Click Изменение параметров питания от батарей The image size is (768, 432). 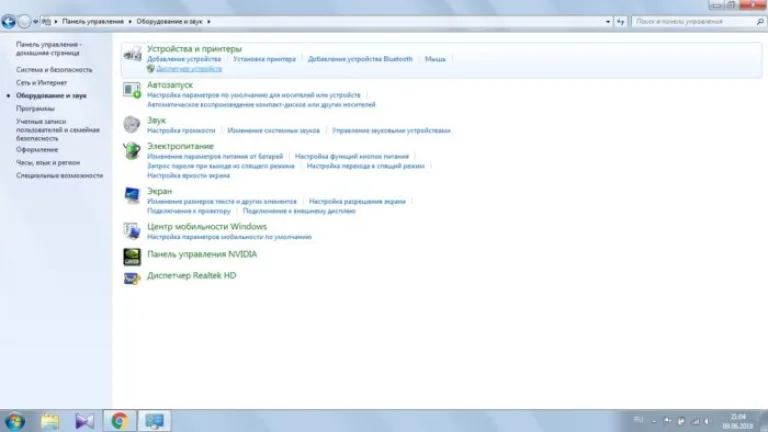[x=215, y=157]
